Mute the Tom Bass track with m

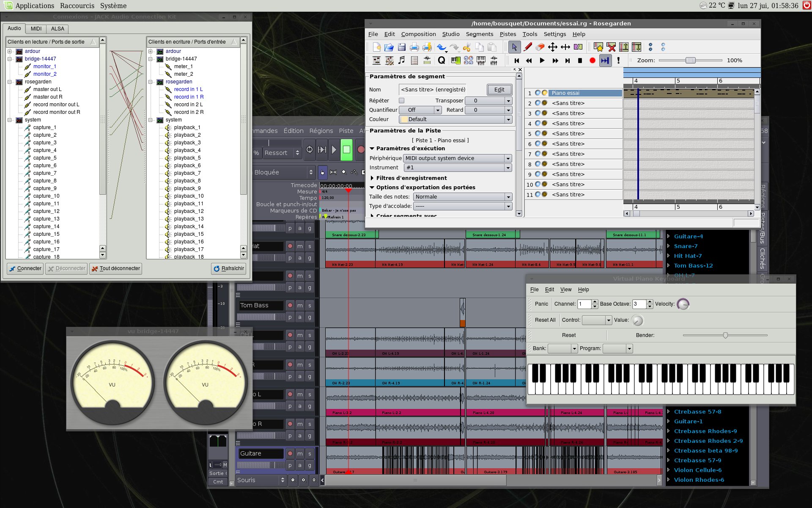coord(300,305)
